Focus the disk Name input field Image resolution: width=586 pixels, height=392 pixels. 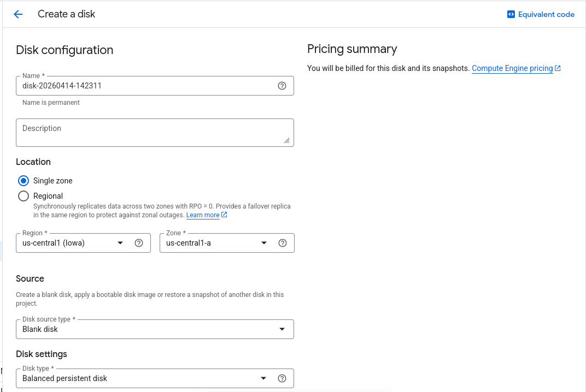point(145,86)
